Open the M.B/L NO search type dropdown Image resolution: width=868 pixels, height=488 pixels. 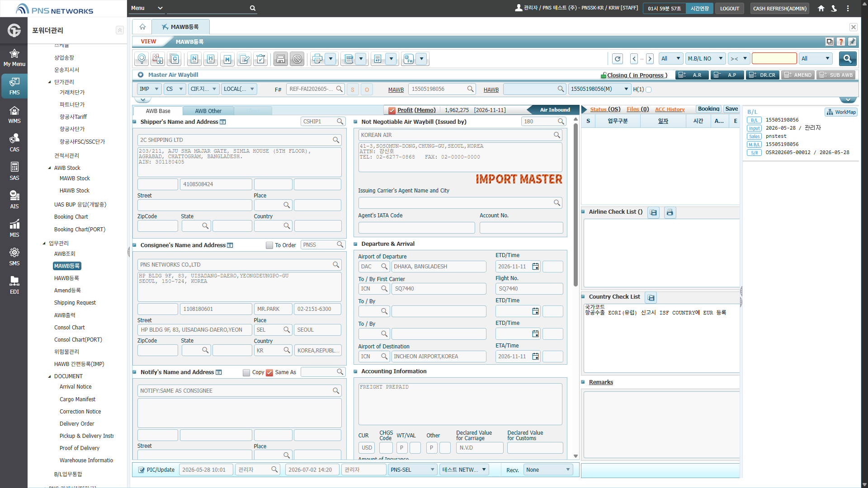[705, 59]
